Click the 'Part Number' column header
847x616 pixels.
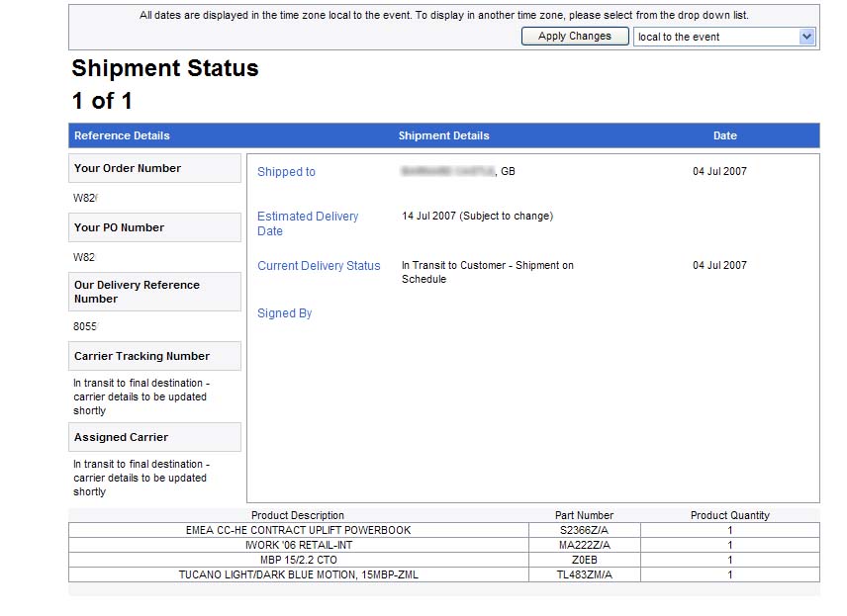pyautogui.click(x=585, y=515)
